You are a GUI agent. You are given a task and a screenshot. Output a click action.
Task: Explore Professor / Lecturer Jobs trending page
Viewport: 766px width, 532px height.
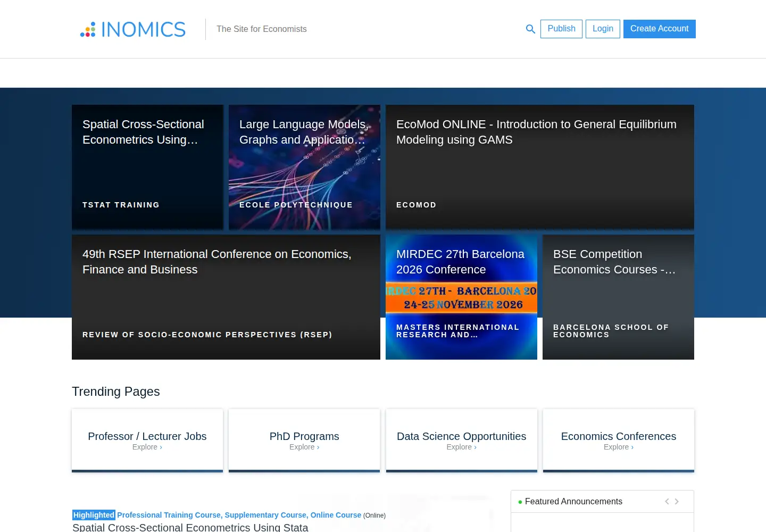pyautogui.click(x=147, y=440)
